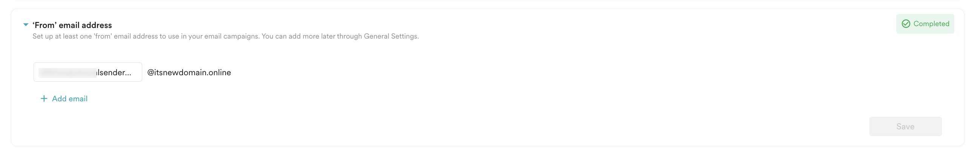980x152 pixels.
Task: Select the 'From' email address heading
Action: [x=72, y=25]
